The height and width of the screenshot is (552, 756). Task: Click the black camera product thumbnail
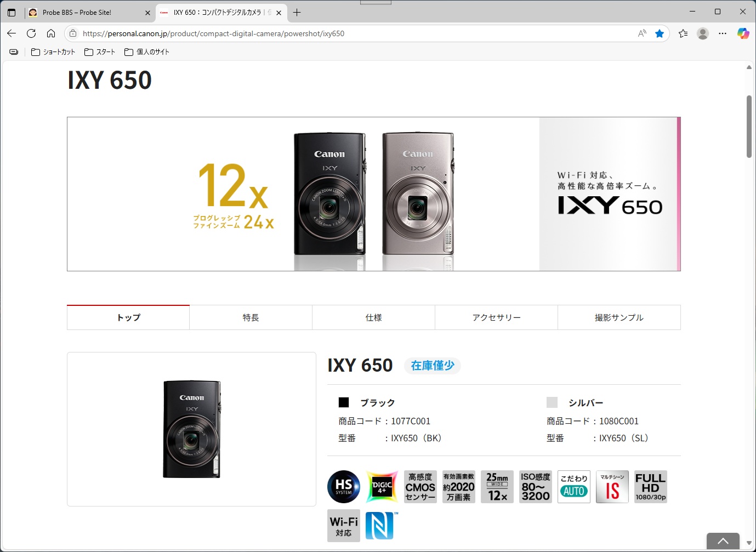[192, 429]
